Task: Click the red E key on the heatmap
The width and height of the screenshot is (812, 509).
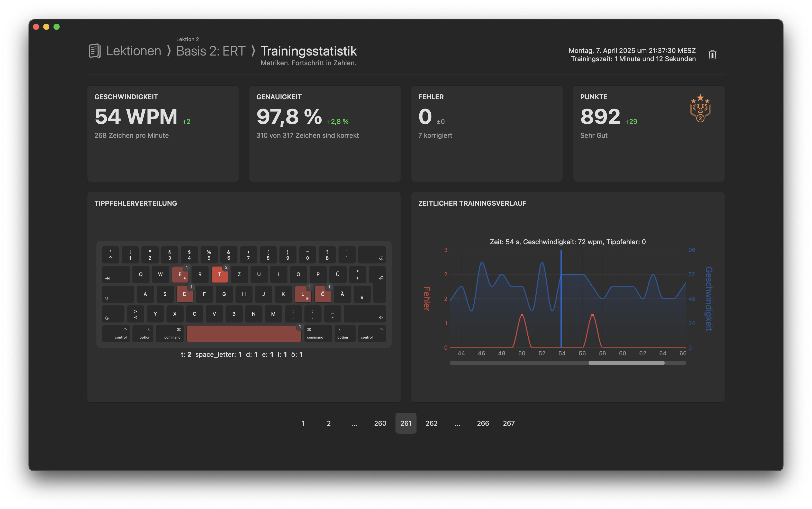Action: (x=180, y=274)
